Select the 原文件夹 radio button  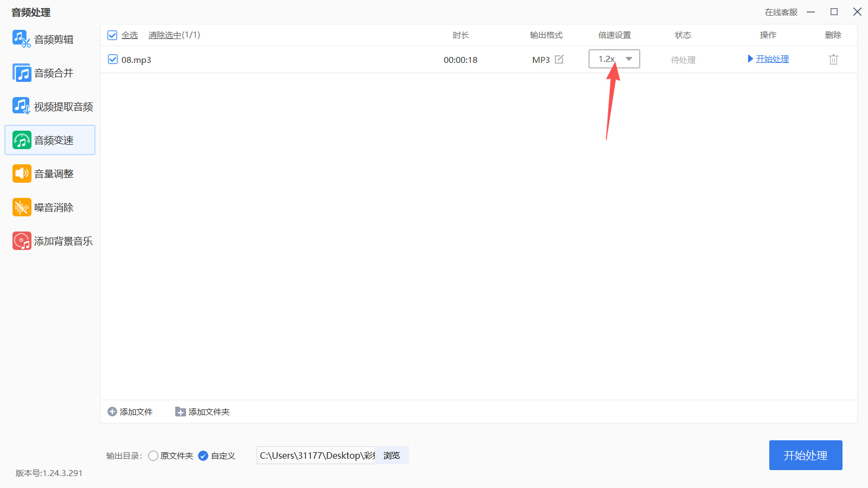pyautogui.click(x=153, y=455)
